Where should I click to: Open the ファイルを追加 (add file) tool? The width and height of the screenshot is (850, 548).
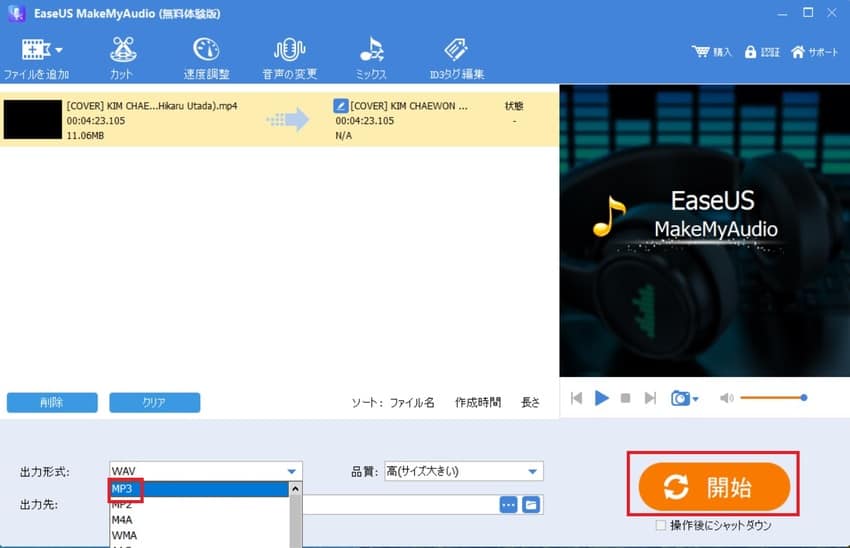[x=36, y=59]
